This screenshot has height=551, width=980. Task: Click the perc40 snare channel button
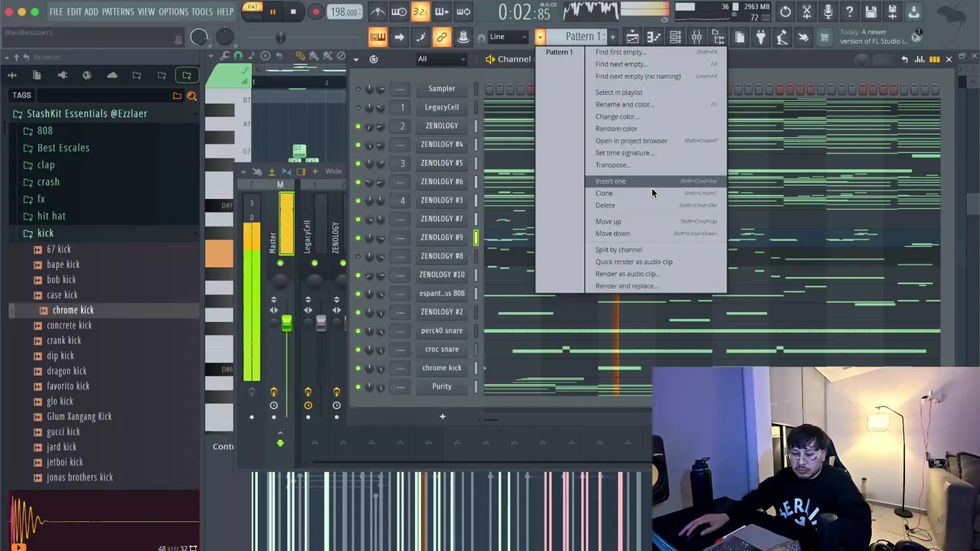(442, 331)
